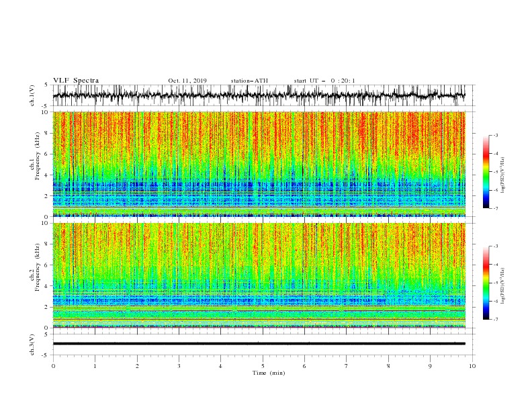Click the "VLF Spectra" title text
This screenshot has height=411, width=532.
[x=76, y=81]
